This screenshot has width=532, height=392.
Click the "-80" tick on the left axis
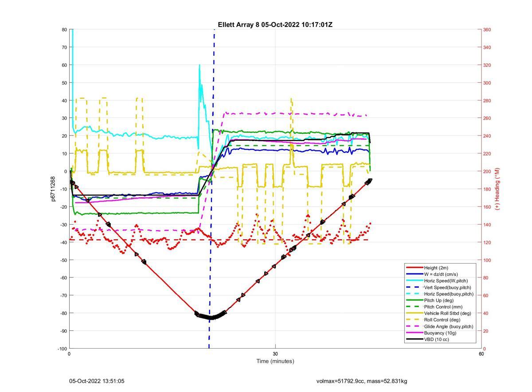click(x=63, y=313)
